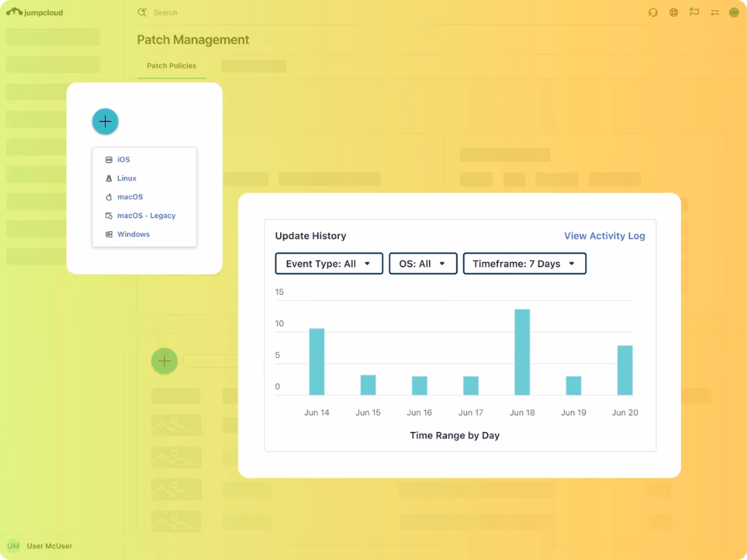This screenshot has width=747, height=560.
Task: Click the Jun 18 bar in chart
Action: 522,352
